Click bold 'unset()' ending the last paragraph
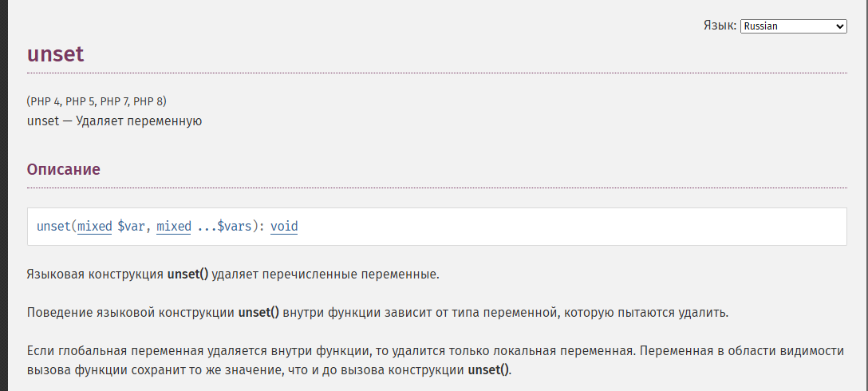 (x=488, y=370)
